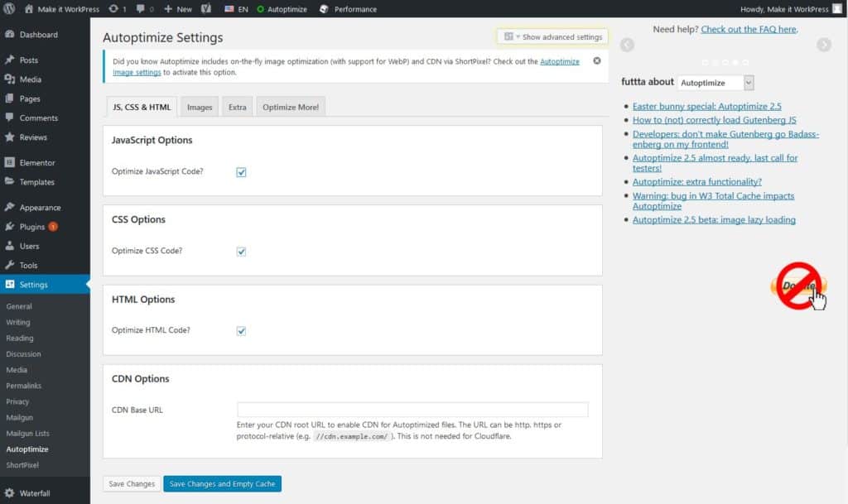Click the user avatar in admin bar
The height and width of the screenshot is (504, 848).
pyautogui.click(x=838, y=8)
